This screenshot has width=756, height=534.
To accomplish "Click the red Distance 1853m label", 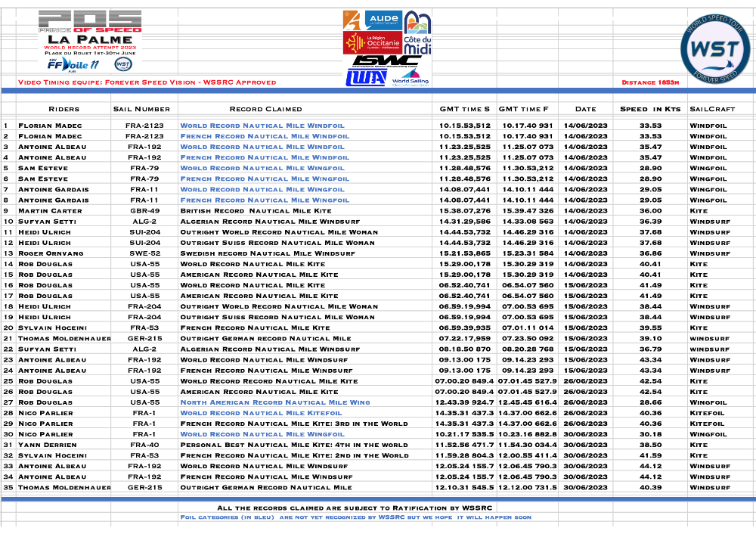I will point(650,82).
